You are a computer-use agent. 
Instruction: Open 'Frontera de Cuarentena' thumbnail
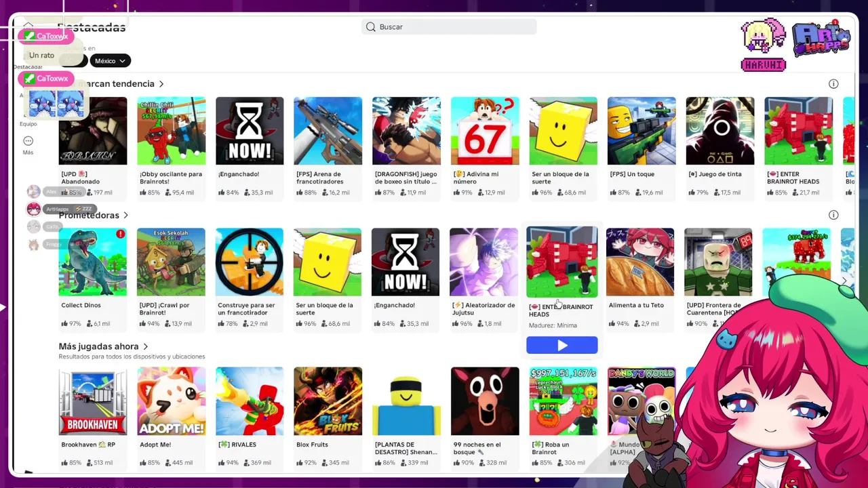pyautogui.click(x=718, y=262)
